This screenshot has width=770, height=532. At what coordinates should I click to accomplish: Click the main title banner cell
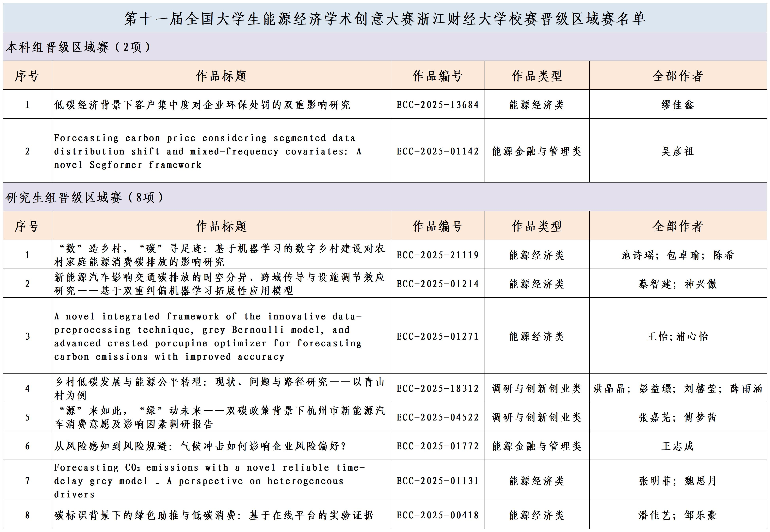[x=385, y=18]
